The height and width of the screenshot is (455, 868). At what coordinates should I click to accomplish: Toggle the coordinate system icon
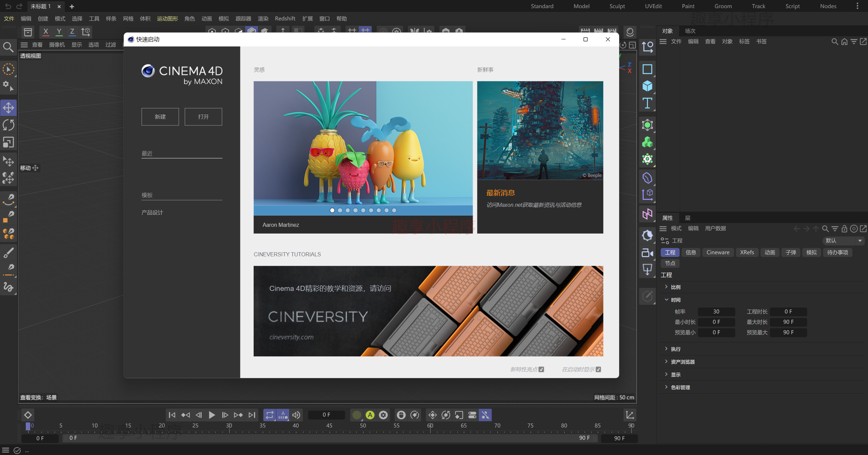point(86,32)
